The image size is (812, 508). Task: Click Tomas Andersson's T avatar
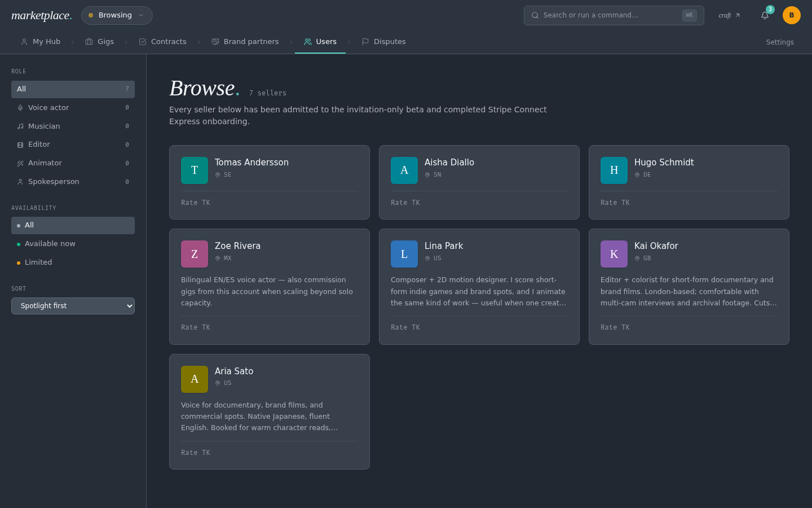[195, 170]
